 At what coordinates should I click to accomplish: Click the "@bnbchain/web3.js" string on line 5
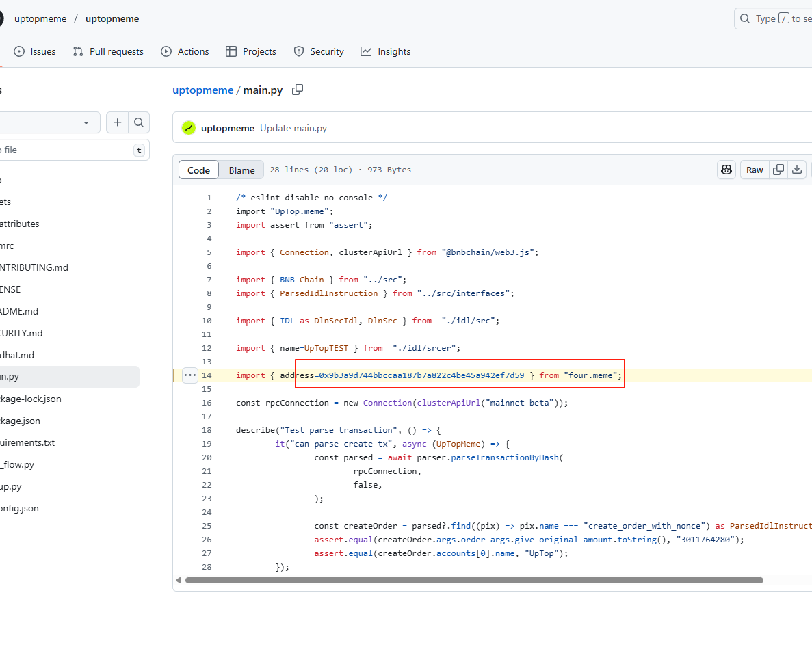488,252
